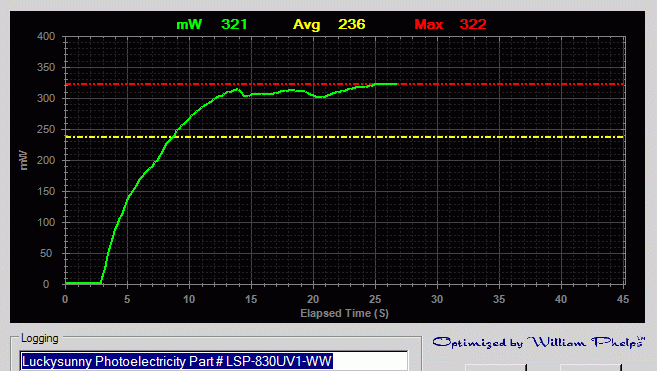Click the 200 tick label on y-axis
The height and width of the screenshot is (371, 657).
click(46, 161)
